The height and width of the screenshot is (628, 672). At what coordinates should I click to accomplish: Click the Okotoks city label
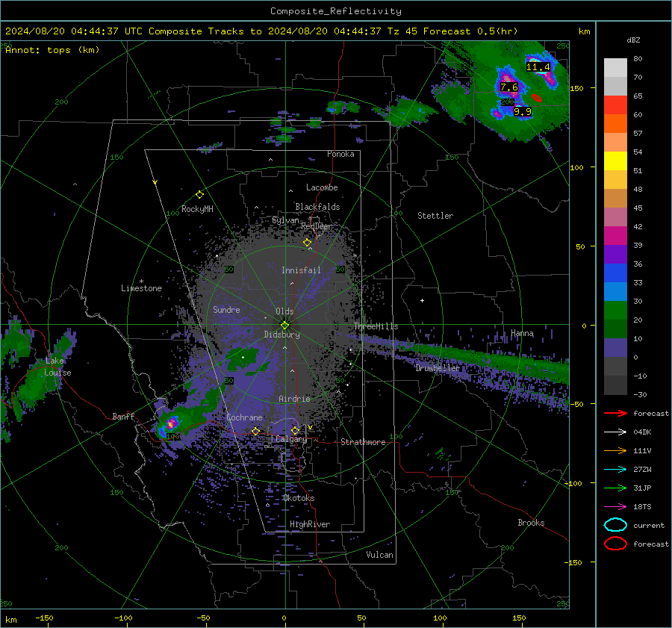(x=299, y=498)
